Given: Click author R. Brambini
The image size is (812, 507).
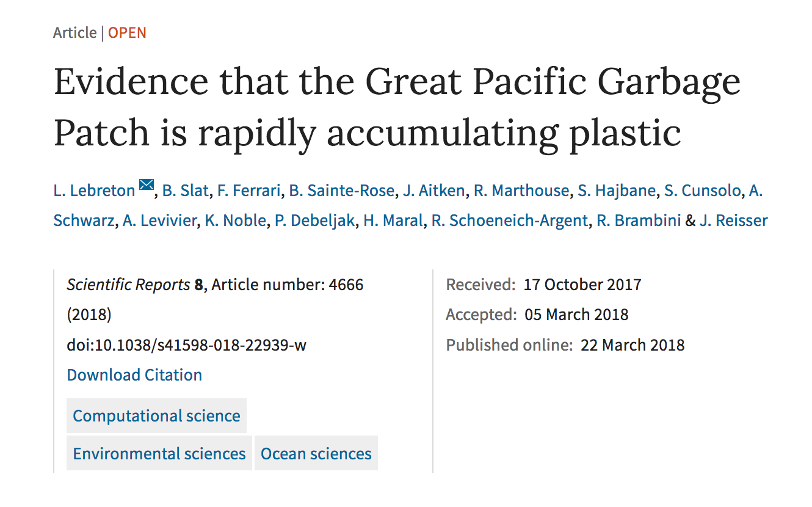Looking at the screenshot, I should 639,221.
